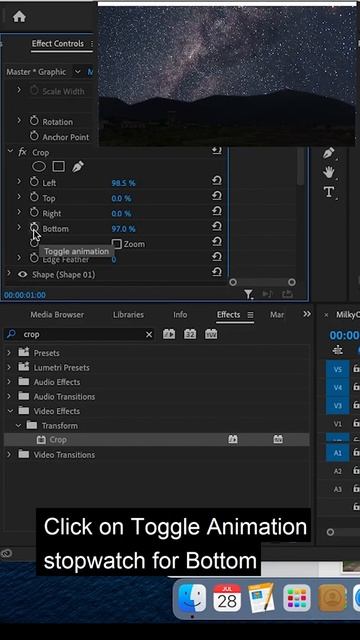Expand the Edge Feather parameter
360x640 pixels.
coord(19,258)
